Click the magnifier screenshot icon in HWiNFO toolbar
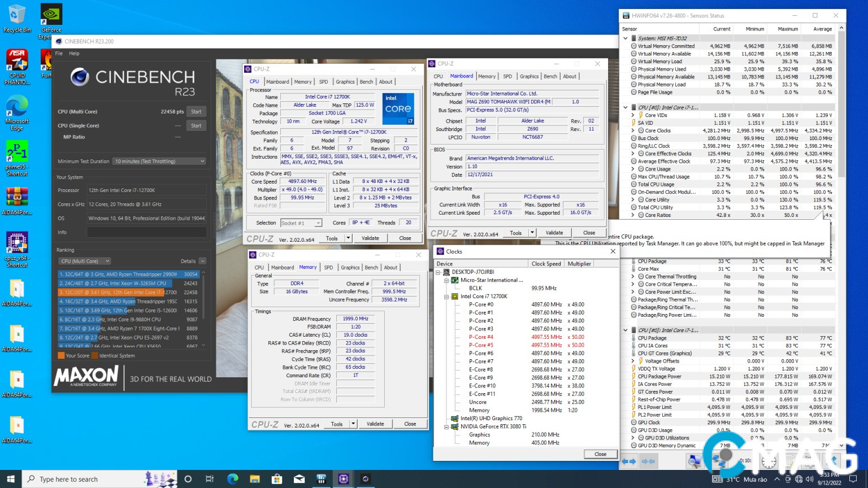Viewport: 868px width, 488px height. [694, 461]
